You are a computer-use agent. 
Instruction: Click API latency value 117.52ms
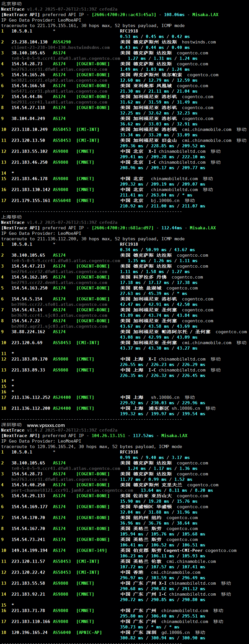[x=143, y=436]
